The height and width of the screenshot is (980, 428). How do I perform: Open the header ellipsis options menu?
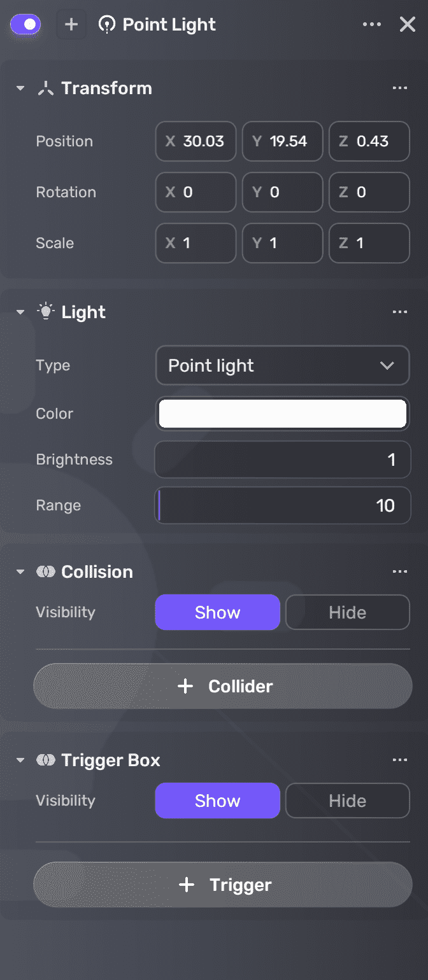(x=371, y=24)
